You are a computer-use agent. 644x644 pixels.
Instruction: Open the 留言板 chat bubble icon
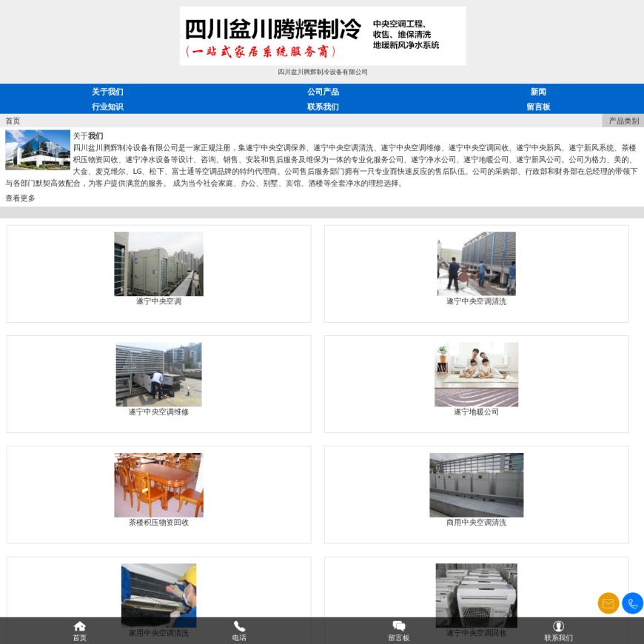point(399,626)
